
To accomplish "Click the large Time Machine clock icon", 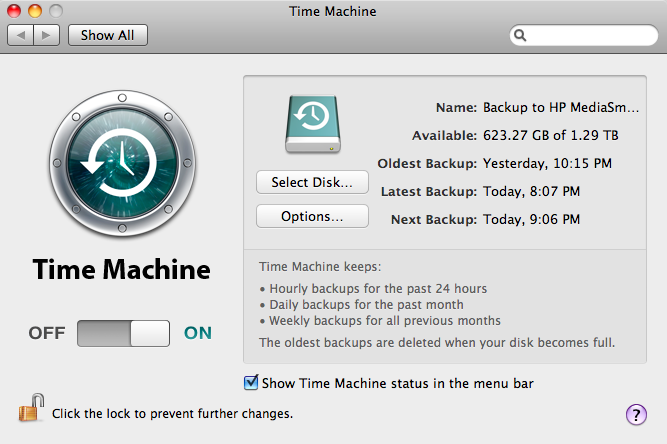I will tap(123, 163).
